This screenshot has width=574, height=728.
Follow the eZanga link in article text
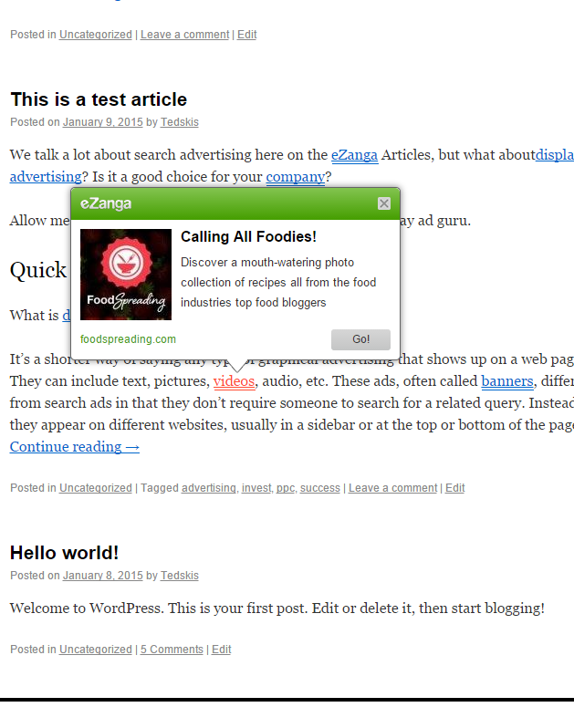click(x=354, y=154)
